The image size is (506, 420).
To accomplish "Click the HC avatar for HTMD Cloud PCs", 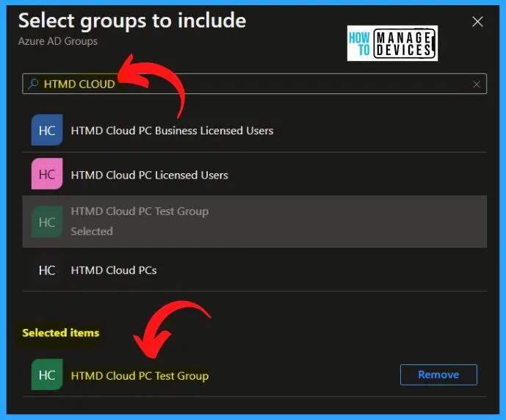I will click(47, 270).
